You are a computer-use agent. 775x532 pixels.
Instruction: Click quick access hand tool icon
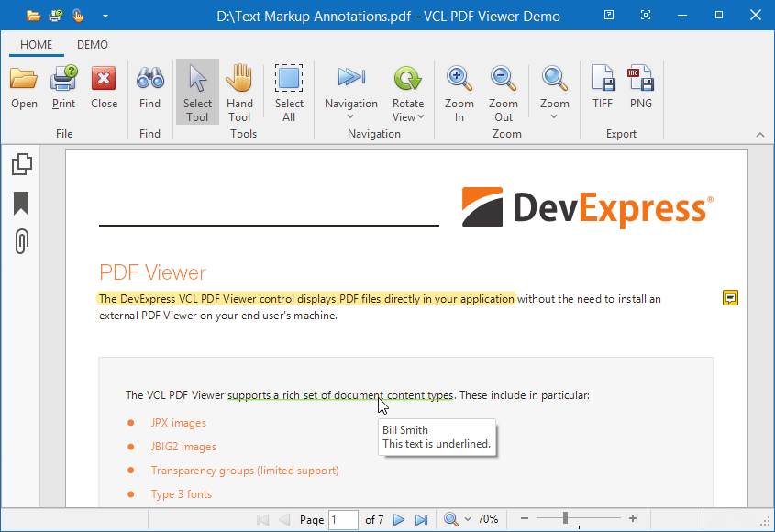coord(78,16)
